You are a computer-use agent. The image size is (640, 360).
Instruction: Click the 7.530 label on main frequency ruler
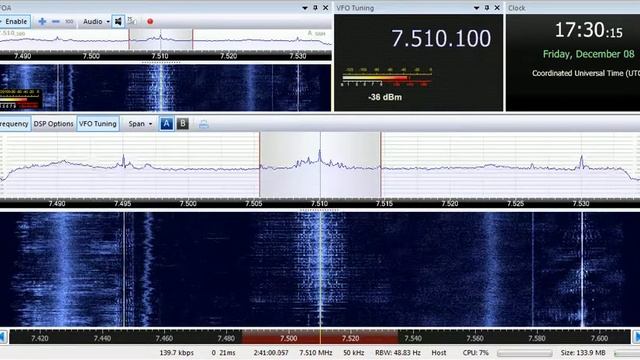(x=581, y=203)
